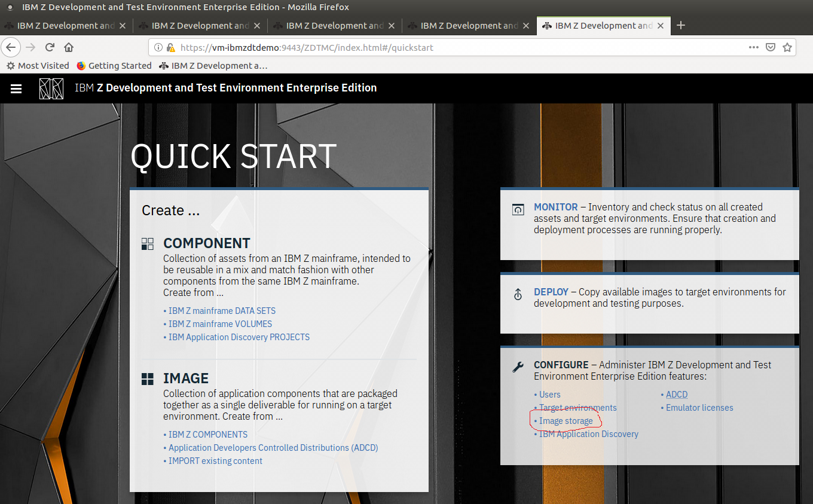Open a new browser tab
The image size is (813, 504).
click(x=680, y=26)
